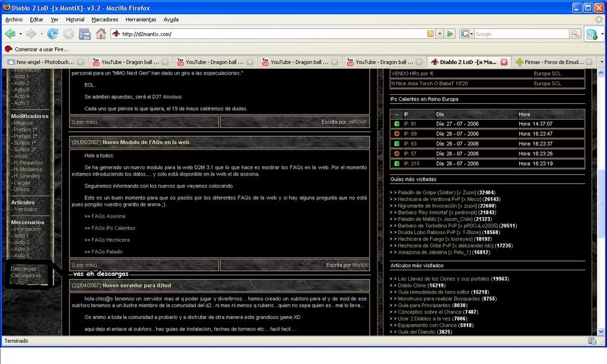Open the Skype toolbar dropdown arrow
Image resolution: width=607 pixels, height=364 pixels.
coord(602,34)
